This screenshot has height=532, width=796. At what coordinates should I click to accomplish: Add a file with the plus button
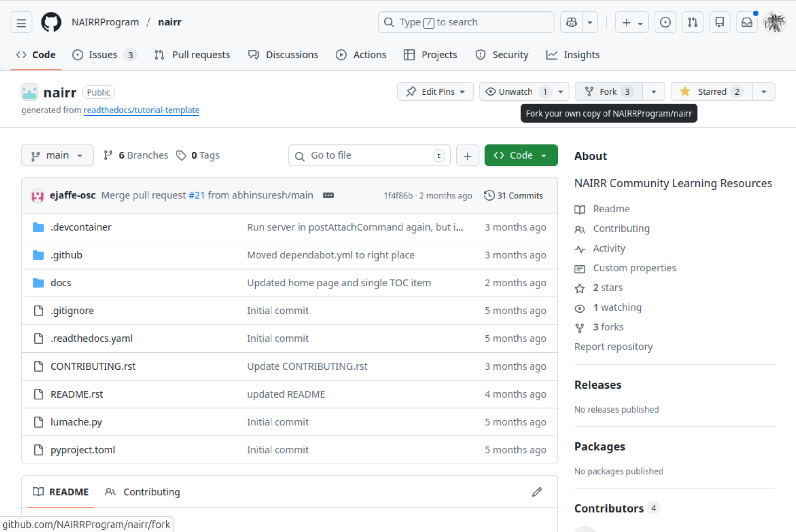(467, 155)
